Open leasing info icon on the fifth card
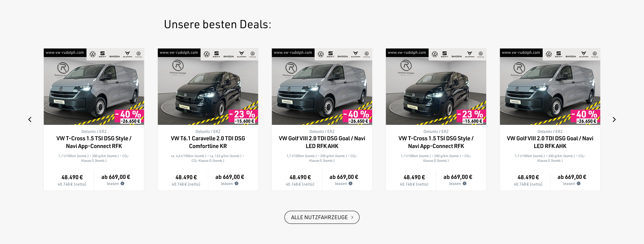The height and width of the screenshot is (244, 644). 579,184
